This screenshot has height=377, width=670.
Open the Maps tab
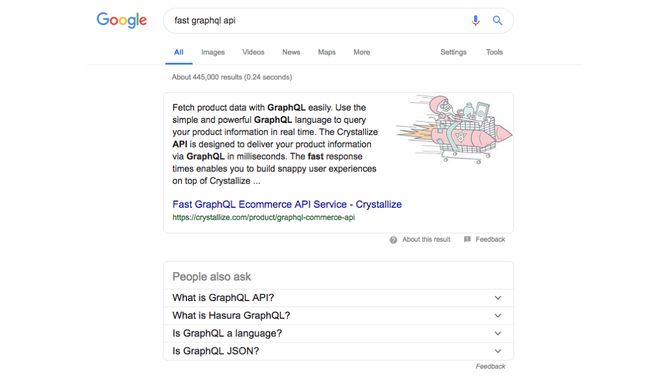pos(326,52)
